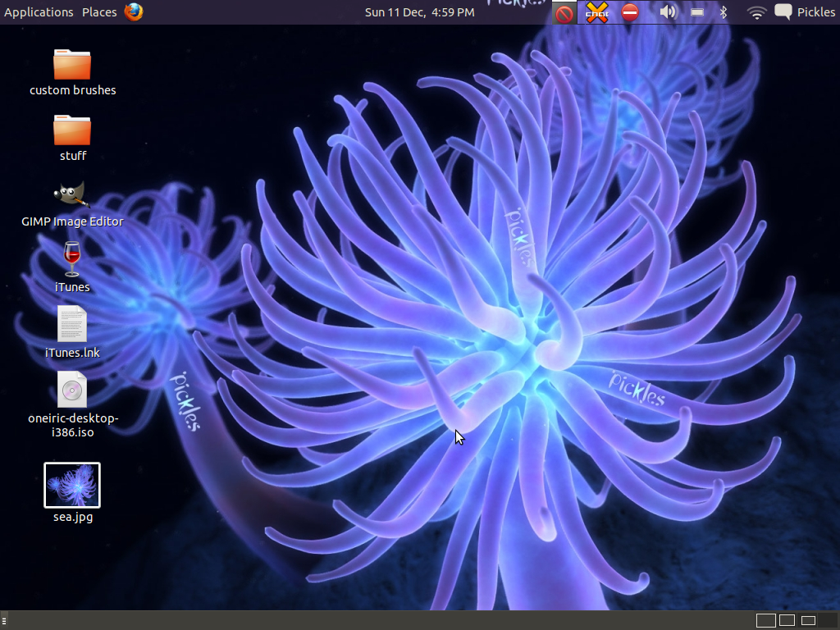Viewport: 840px width, 630px height.
Task: Launch Firefox from the top panel
Action: [134, 11]
